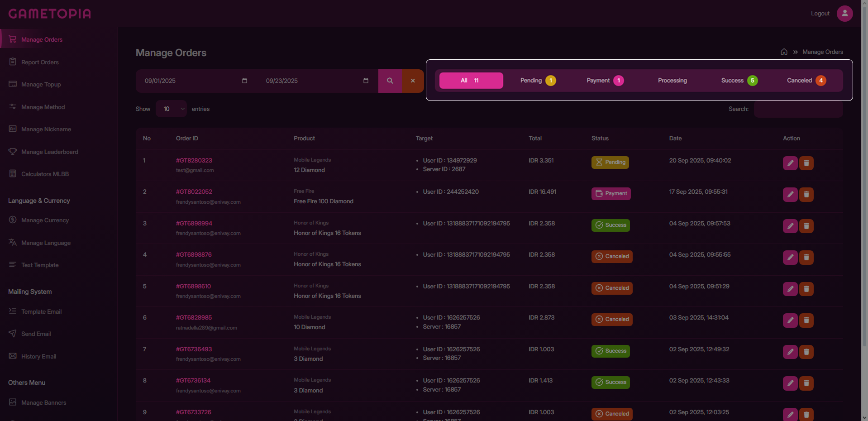
Task: Open the Show entries dropdown
Action: point(171,109)
